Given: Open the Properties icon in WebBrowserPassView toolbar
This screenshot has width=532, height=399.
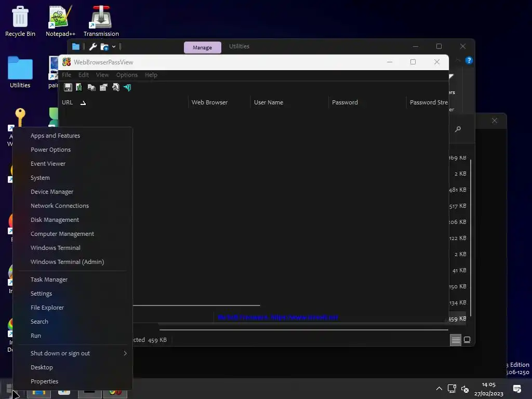Looking at the screenshot, I should coord(103,87).
